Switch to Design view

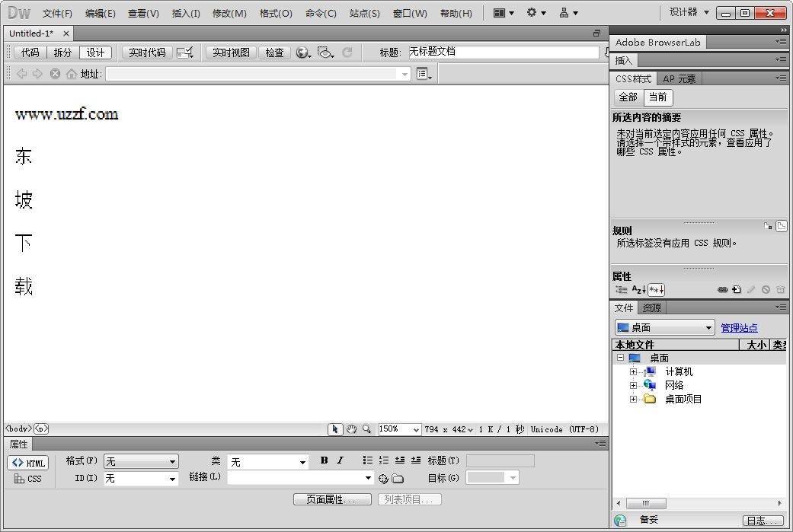click(95, 53)
